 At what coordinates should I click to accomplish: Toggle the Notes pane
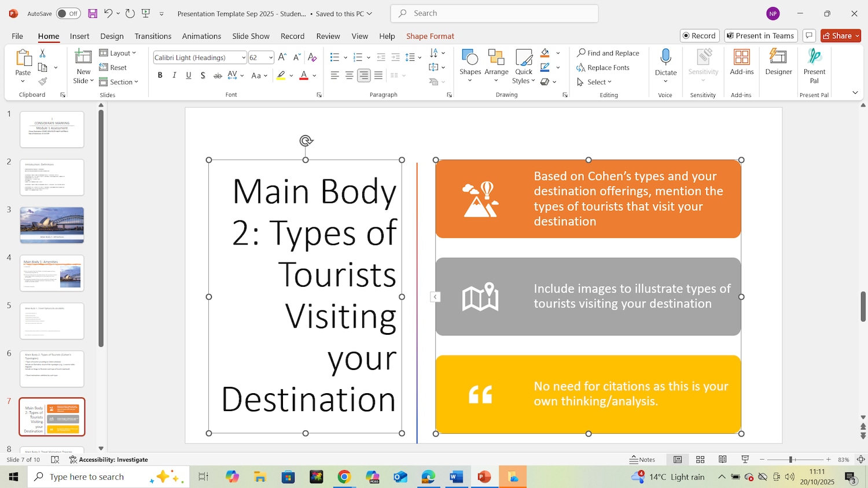coord(642,460)
